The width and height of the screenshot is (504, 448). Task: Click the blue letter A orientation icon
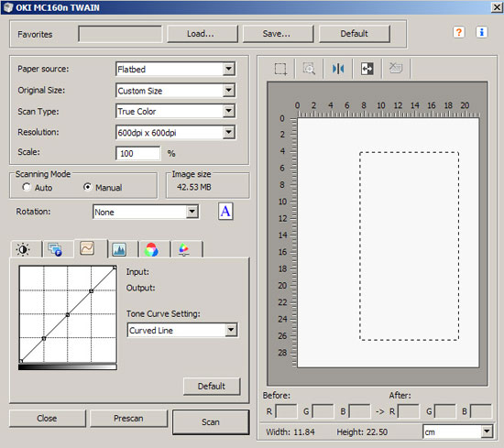[225, 212]
